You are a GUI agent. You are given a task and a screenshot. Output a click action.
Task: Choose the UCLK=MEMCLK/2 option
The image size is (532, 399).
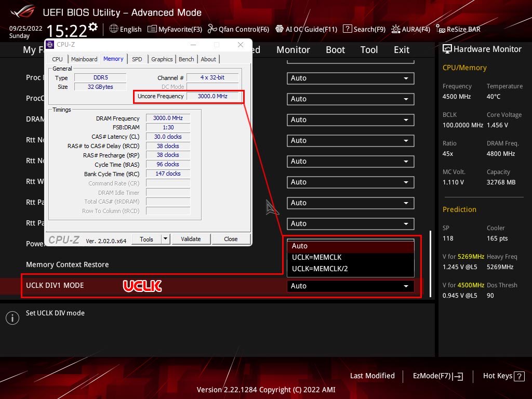351,269
